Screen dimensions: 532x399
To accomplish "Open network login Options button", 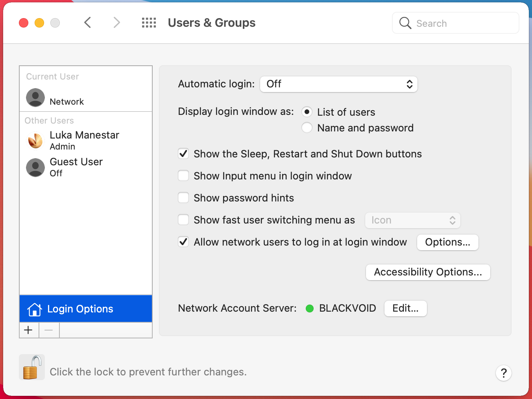I will 448,242.
